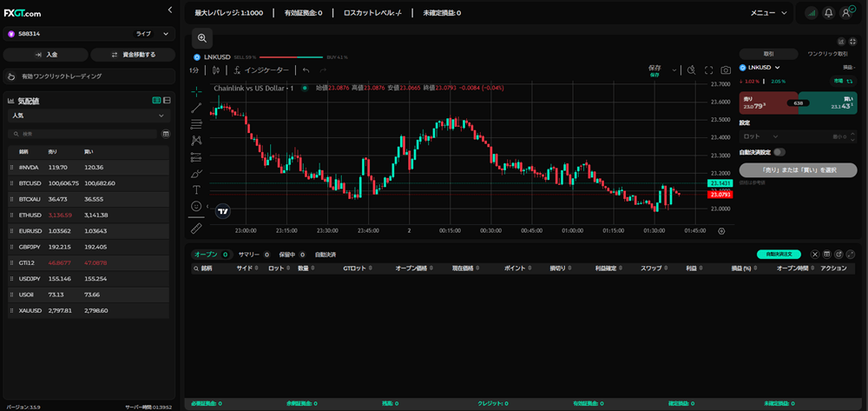Switch to the ワンクリック取引 tab
The image size is (868, 411).
[827, 54]
